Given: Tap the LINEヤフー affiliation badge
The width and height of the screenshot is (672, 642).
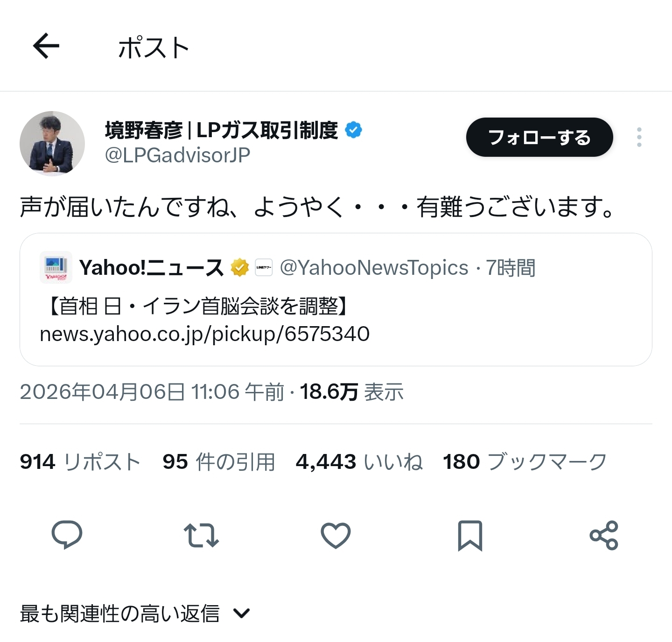Looking at the screenshot, I should coord(264,268).
